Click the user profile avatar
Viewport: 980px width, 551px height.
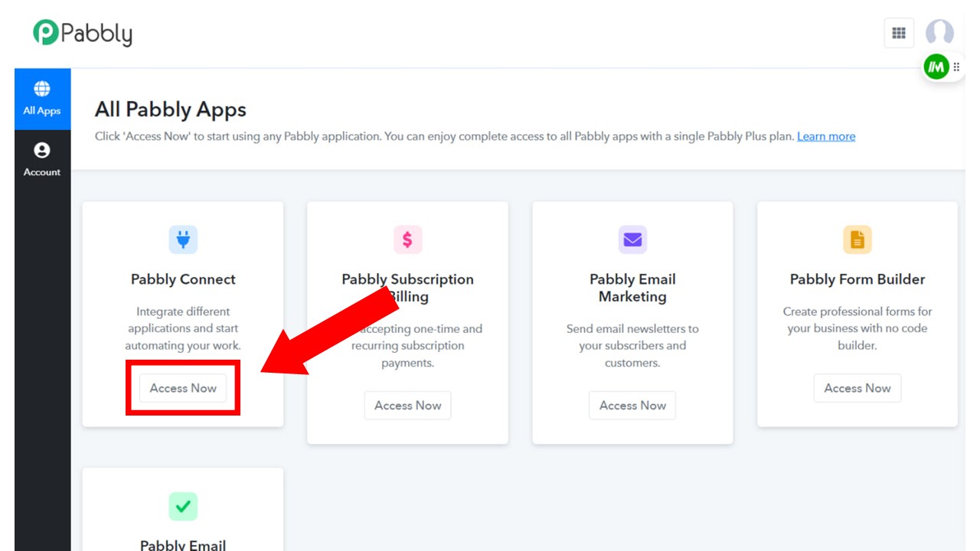coord(939,33)
